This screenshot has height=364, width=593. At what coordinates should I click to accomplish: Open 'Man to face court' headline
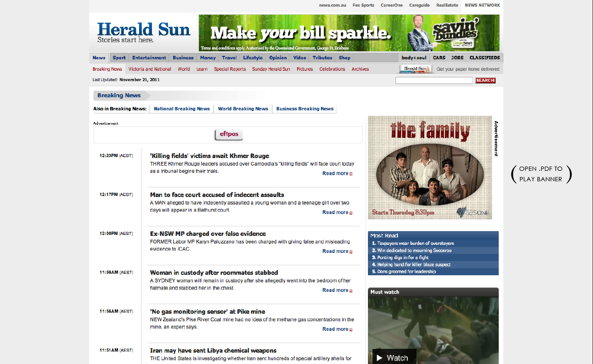217,195
